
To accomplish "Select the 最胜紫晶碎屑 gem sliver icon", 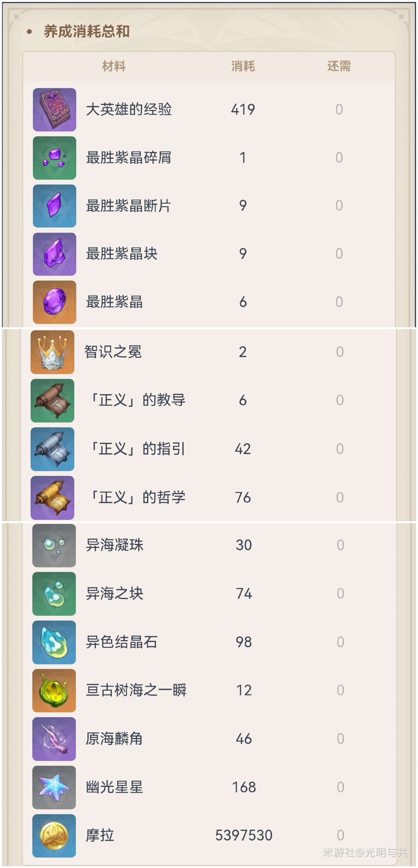I will pos(55,158).
